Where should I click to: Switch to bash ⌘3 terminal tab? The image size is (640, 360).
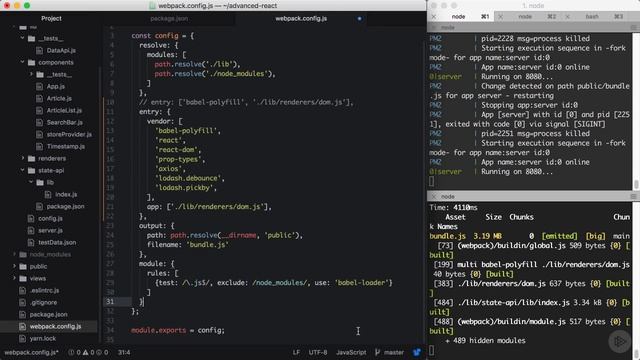(595, 17)
